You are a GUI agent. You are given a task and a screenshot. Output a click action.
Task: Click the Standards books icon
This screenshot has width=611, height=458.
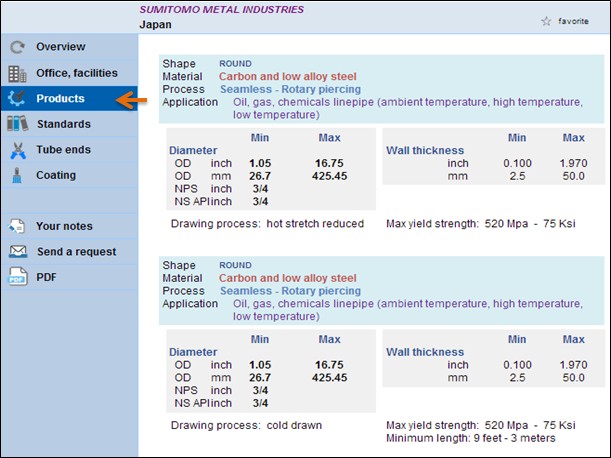pyautogui.click(x=18, y=124)
